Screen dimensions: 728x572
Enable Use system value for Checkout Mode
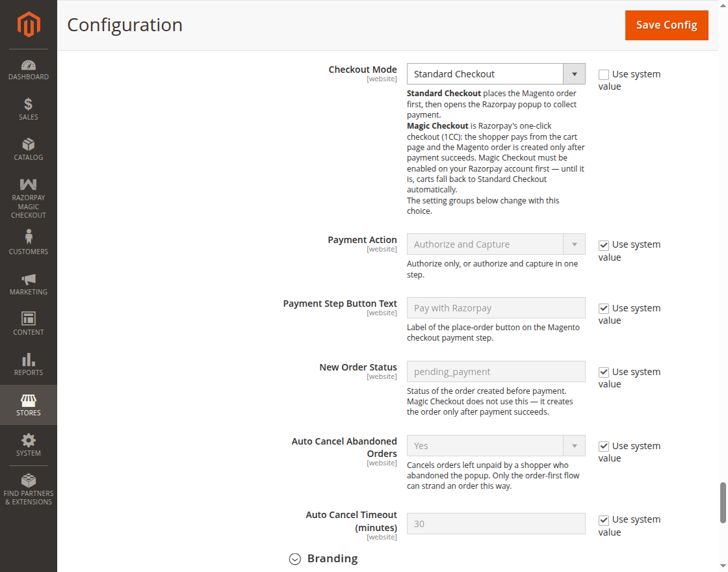tap(604, 75)
